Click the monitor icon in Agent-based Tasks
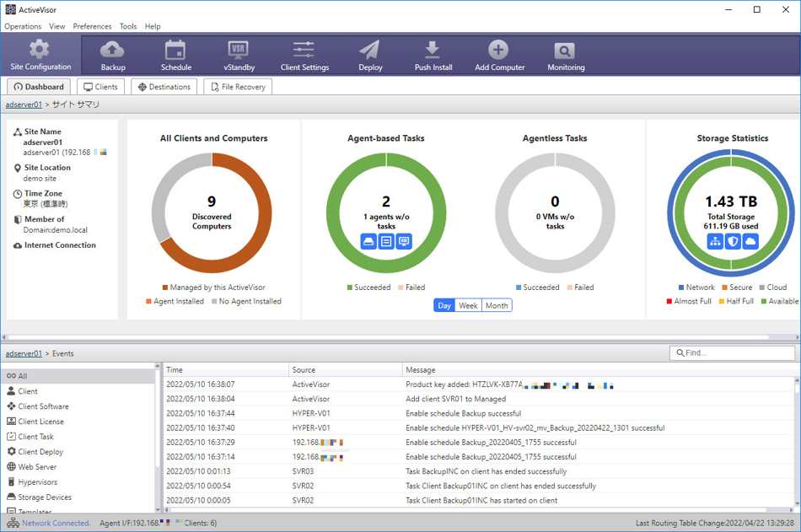This screenshot has height=532, width=801. click(404, 241)
